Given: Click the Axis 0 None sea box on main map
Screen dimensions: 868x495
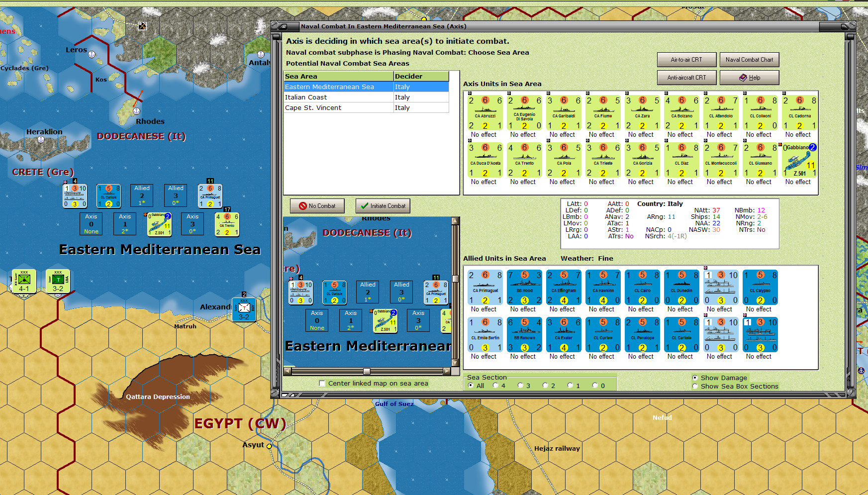Looking at the screenshot, I should [x=91, y=224].
